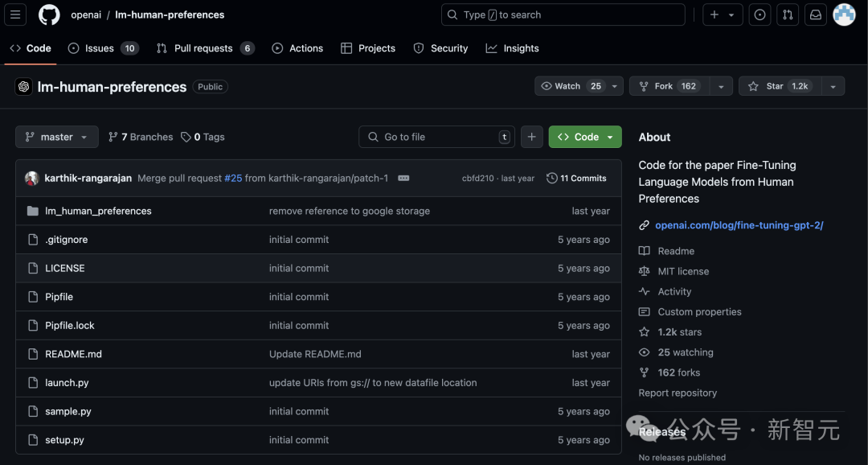Expand the commit message ellipsis

403,178
